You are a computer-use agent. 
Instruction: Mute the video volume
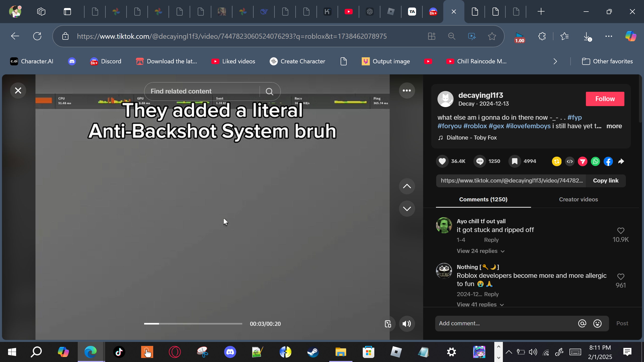(407, 324)
